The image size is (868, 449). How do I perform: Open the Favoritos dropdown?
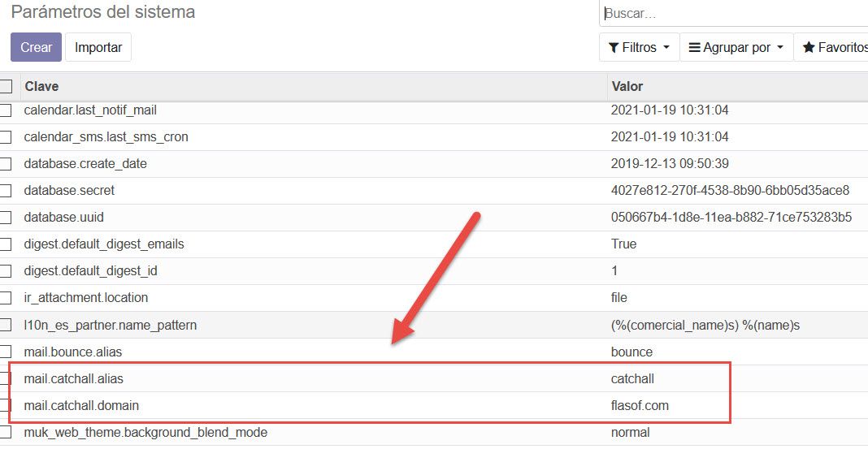point(833,47)
